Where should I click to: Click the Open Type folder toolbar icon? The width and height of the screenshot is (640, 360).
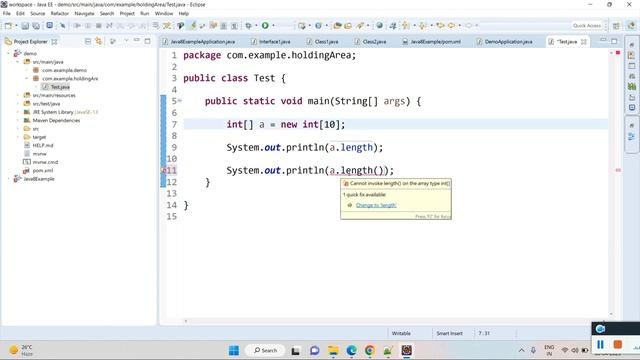coord(337,26)
